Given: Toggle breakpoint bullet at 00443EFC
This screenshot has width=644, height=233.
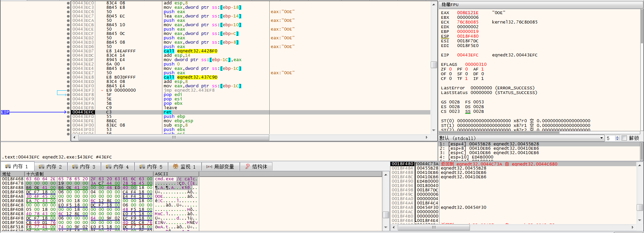Looking at the screenshot, I should tap(68, 112).
